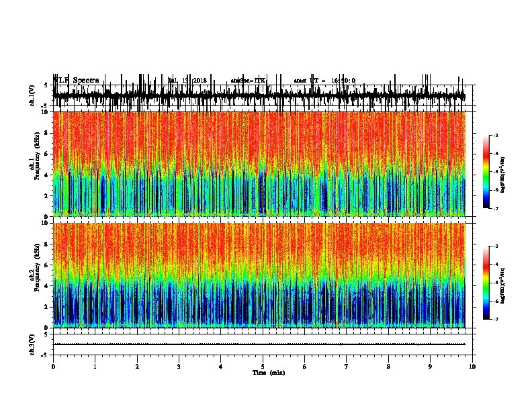Image resolution: width=532 pixels, height=411 pixels.
Task: Click the 'Time (min)' axis label
Action: coord(269,373)
